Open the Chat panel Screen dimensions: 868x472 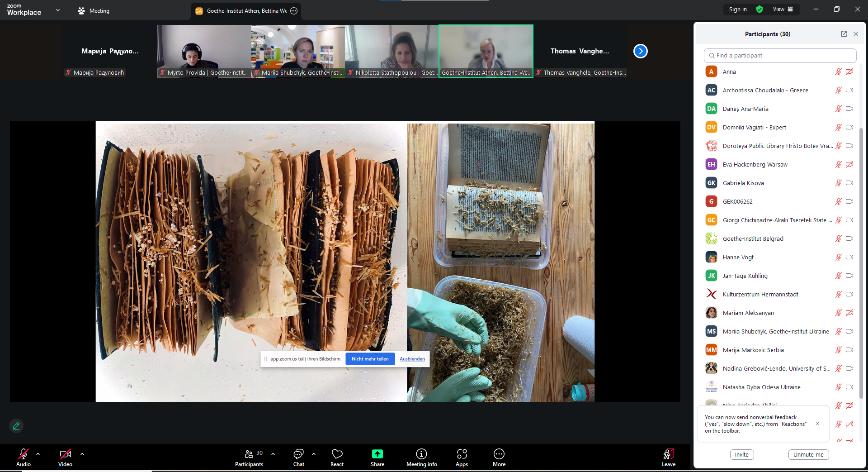click(x=298, y=457)
